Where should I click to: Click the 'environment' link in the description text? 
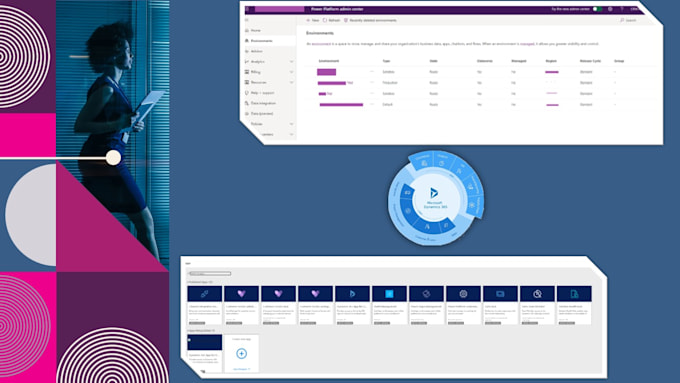click(321, 44)
